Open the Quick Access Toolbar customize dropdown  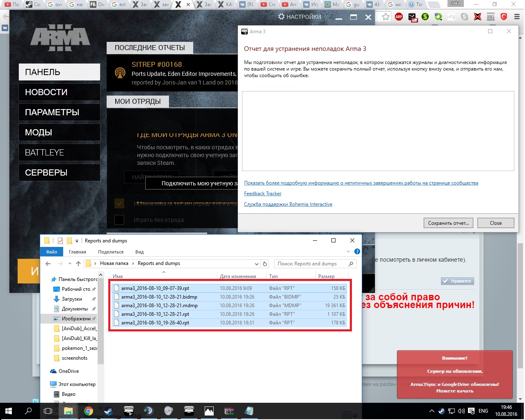[77, 241]
